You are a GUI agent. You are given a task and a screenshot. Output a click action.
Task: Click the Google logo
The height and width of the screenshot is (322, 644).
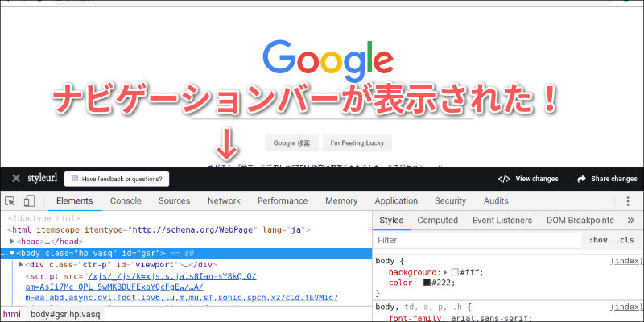coord(328,62)
